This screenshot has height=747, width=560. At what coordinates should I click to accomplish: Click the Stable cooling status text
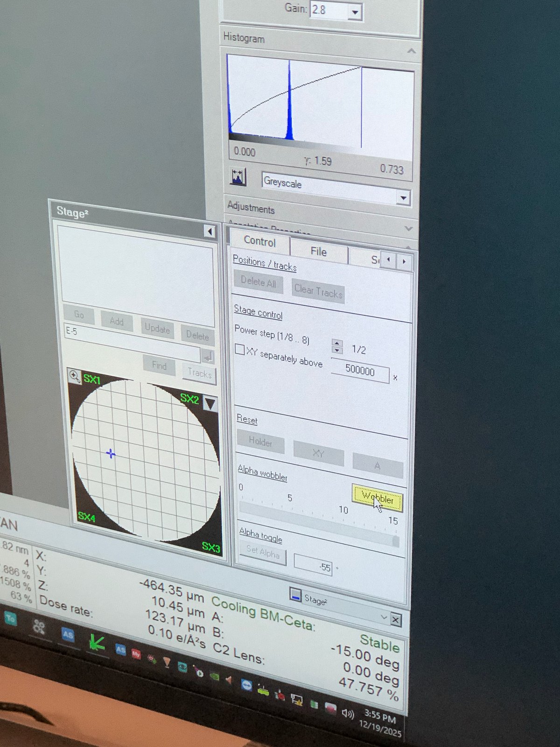[379, 644]
